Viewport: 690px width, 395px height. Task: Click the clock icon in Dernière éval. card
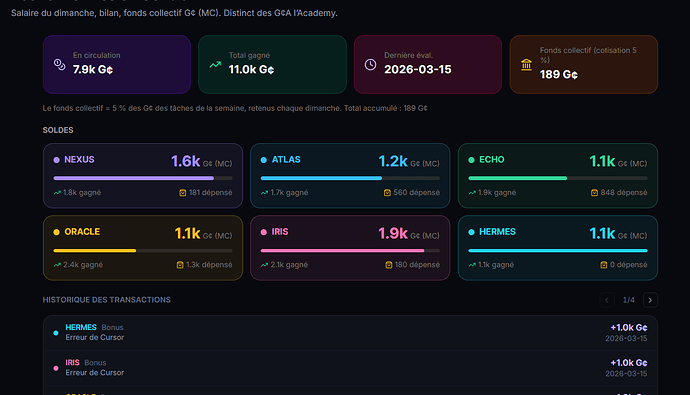pos(371,65)
